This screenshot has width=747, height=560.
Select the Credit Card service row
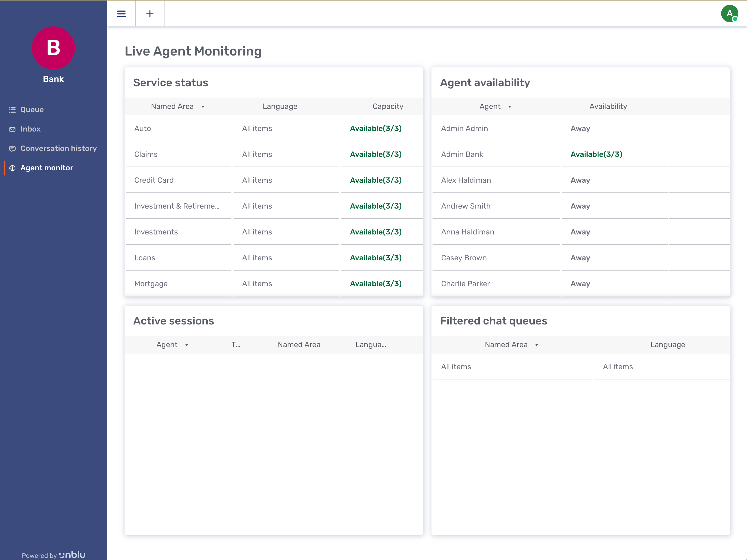pyautogui.click(x=154, y=180)
